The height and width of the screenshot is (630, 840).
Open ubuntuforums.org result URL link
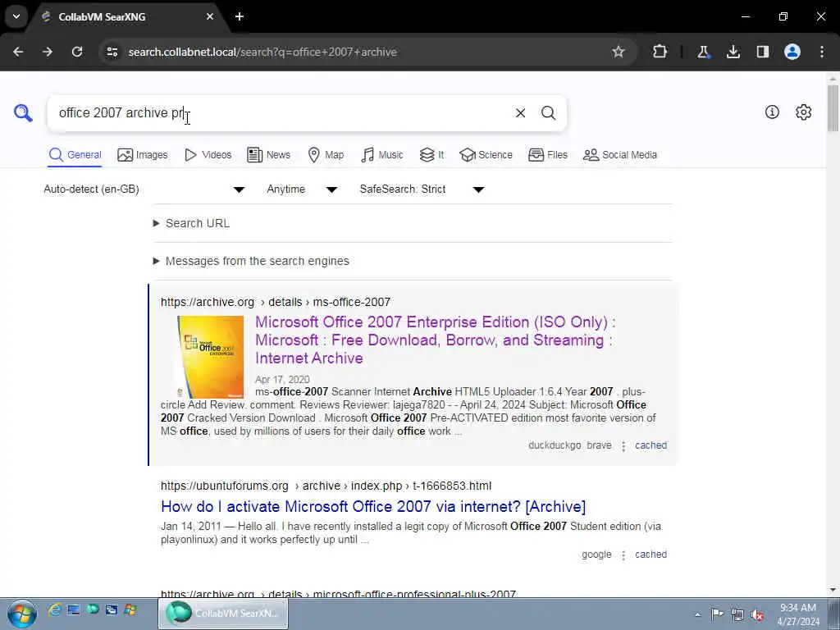[326, 486]
